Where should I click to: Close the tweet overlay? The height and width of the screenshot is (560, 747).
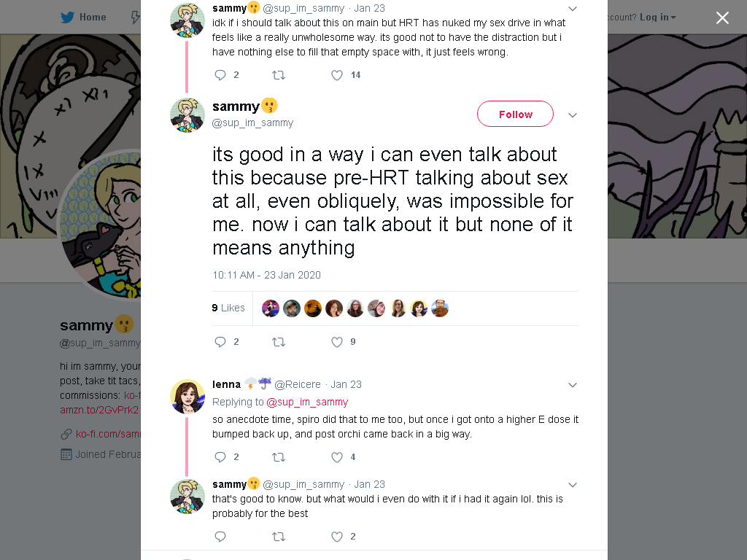(x=722, y=17)
